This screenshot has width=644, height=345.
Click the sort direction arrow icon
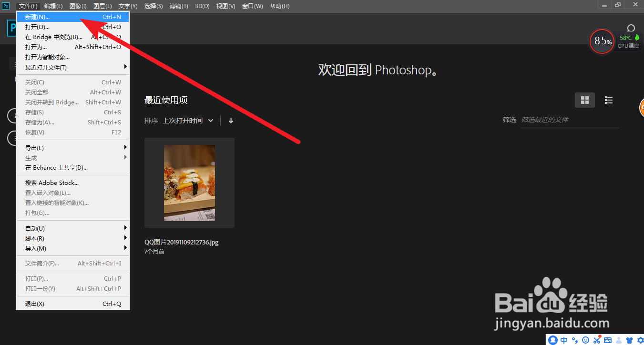(231, 121)
